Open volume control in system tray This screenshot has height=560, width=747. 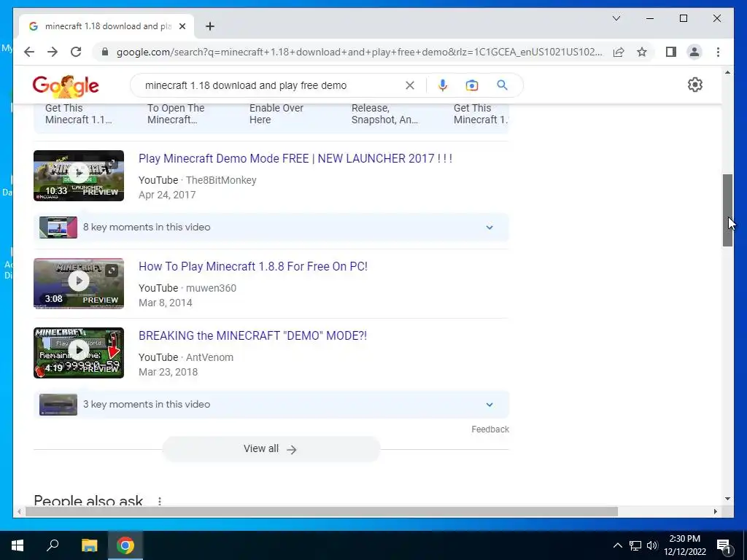point(652,545)
